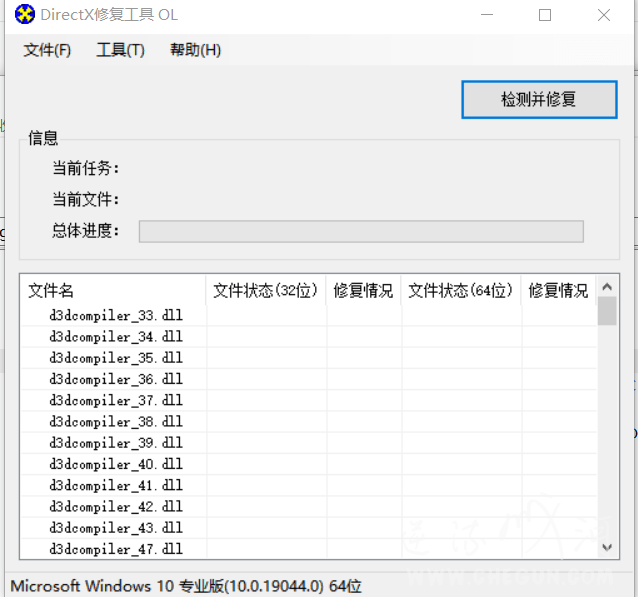Select d3dcompiler_41.dll row

tap(309, 485)
